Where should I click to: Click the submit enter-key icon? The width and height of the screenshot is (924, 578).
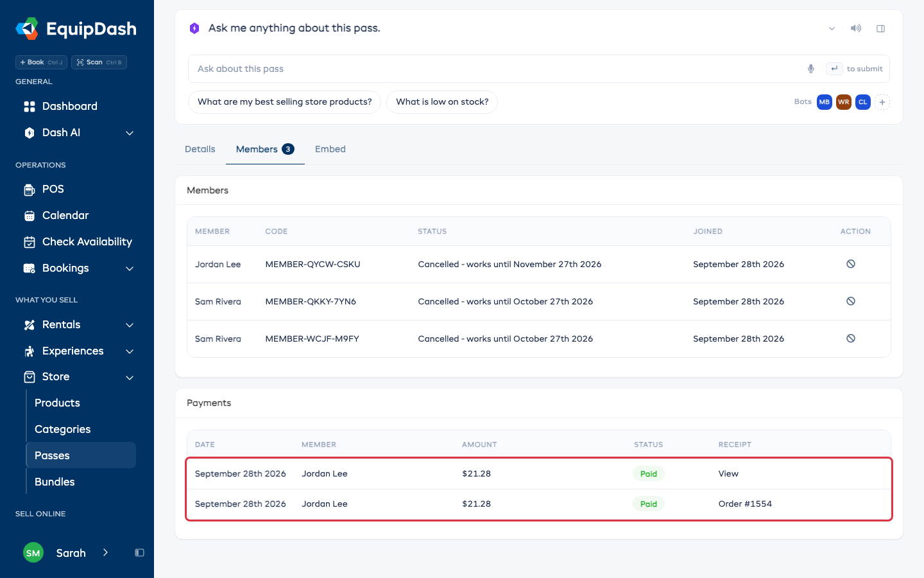click(x=834, y=69)
